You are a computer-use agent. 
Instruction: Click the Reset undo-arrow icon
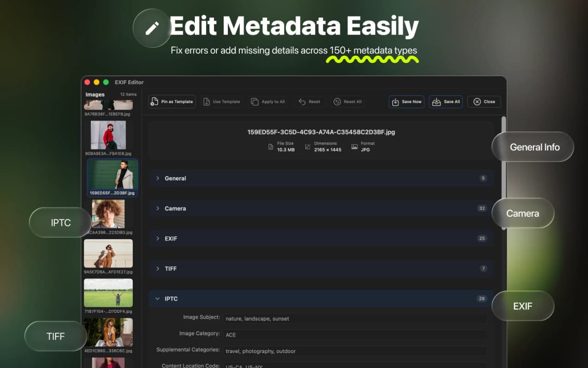click(x=301, y=102)
